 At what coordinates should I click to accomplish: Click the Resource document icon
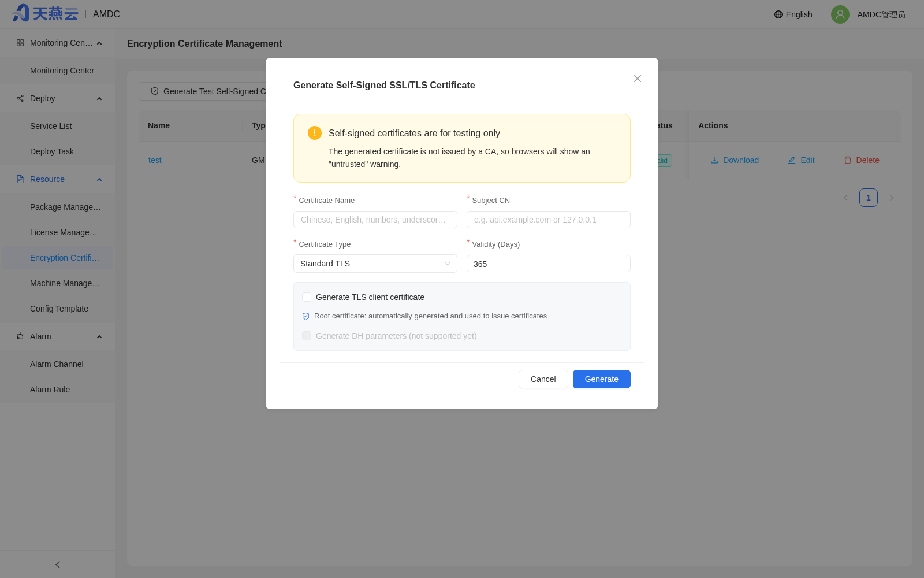tap(20, 179)
